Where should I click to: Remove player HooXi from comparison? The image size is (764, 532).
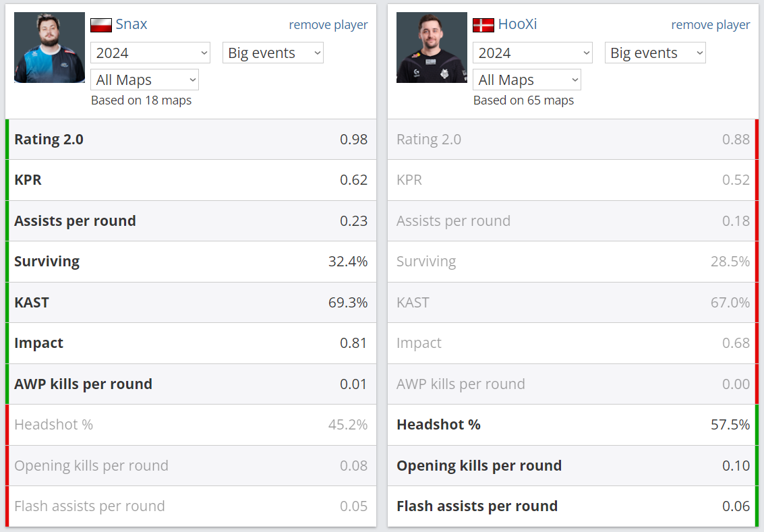pyautogui.click(x=711, y=25)
